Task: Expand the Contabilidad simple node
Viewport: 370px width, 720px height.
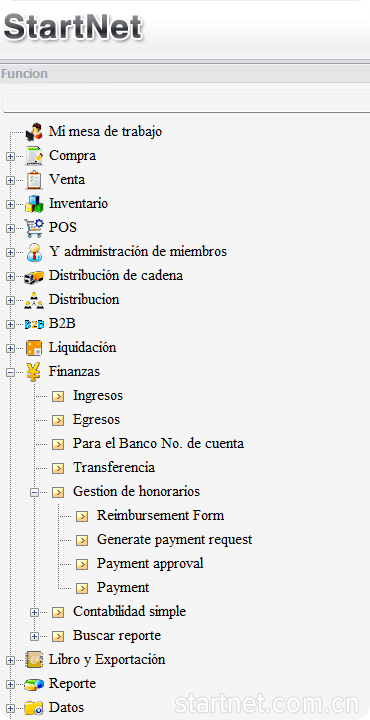Action: coord(34,612)
